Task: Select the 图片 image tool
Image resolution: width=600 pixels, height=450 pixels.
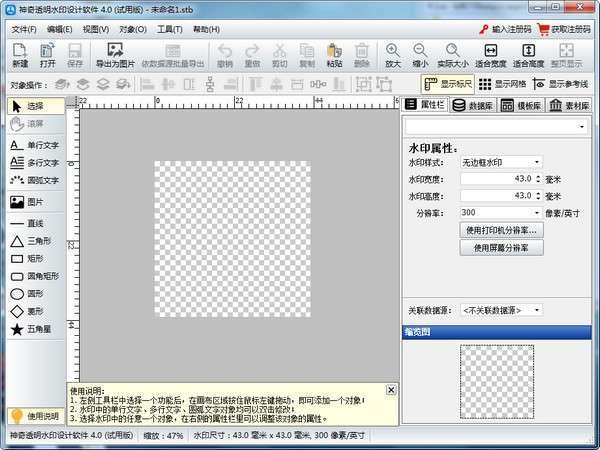Action: [x=35, y=202]
